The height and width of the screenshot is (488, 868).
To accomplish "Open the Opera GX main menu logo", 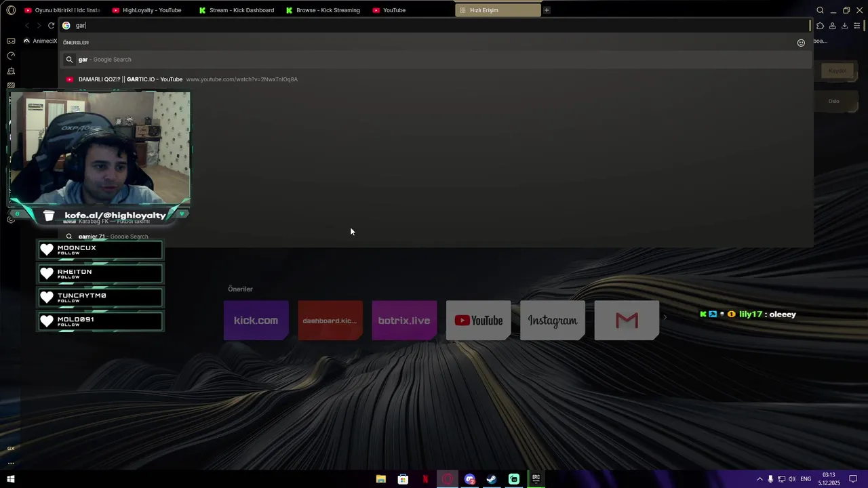I will click(11, 10).
